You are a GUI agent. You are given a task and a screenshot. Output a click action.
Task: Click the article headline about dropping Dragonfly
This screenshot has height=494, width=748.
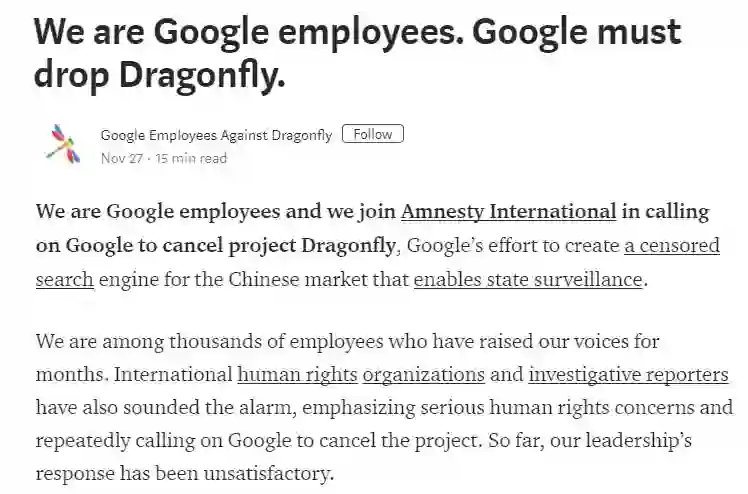(x=358, y=52)
